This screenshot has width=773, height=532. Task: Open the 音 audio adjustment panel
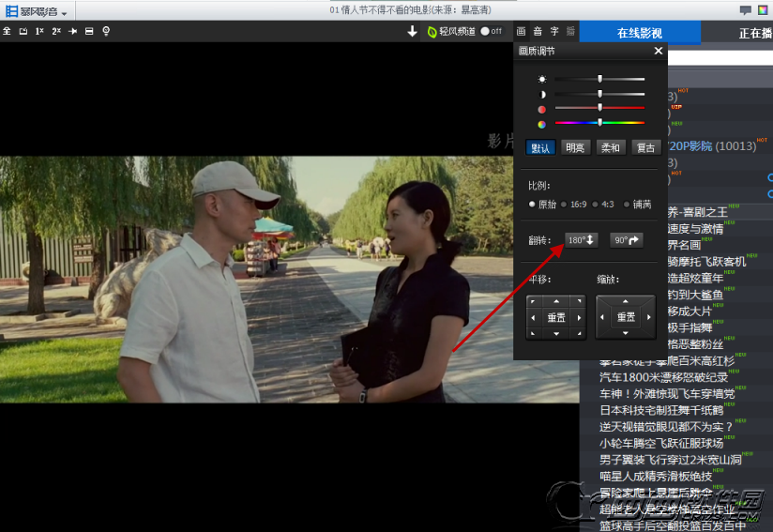click(x=538, y=31)
